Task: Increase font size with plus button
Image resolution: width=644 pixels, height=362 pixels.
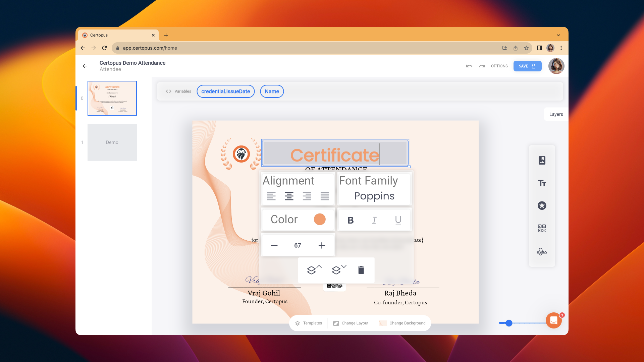Action: (321, 245)
